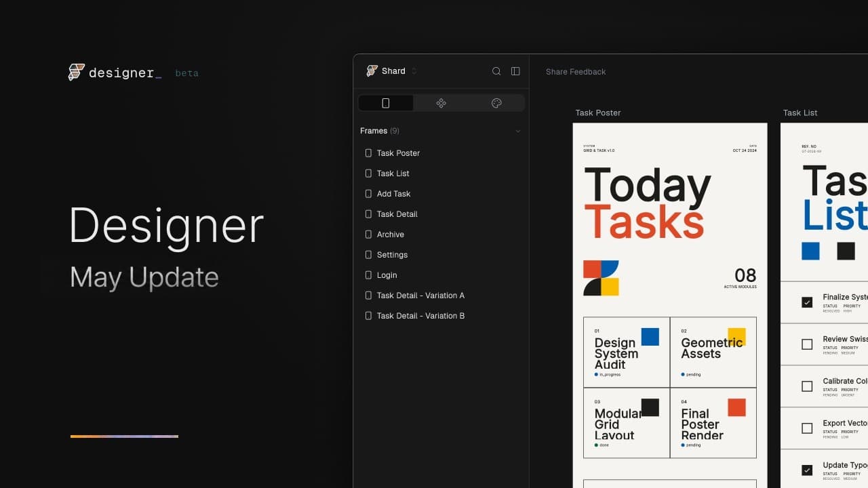Open the Design System Audit card
Image resolution: width=868 pixels, height=488 pixels.
[x=627, y=352]
